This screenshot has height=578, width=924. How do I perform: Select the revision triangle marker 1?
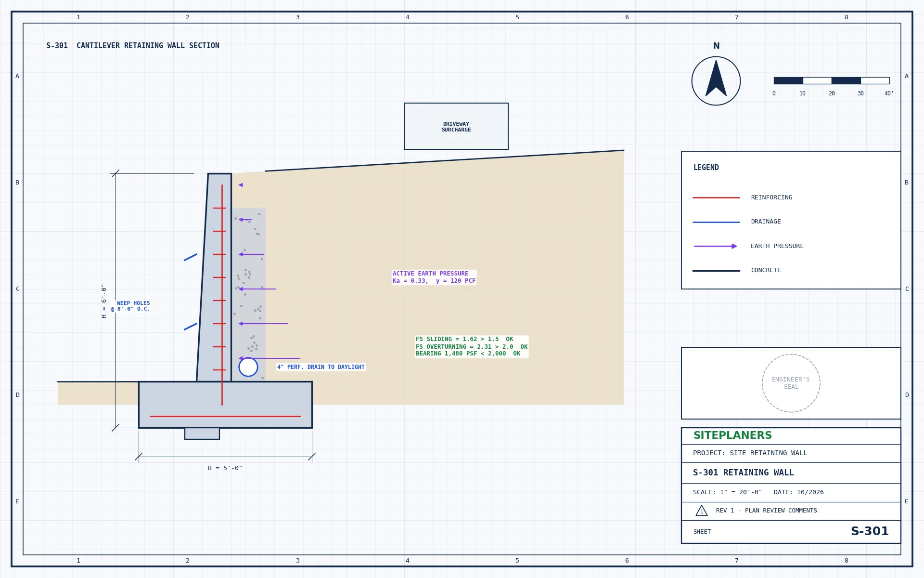point(702,511)
